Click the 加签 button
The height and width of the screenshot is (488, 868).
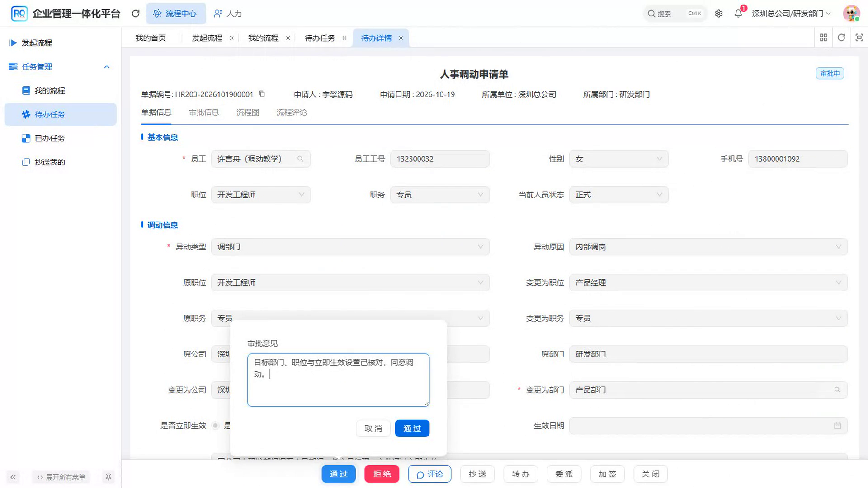607,474
